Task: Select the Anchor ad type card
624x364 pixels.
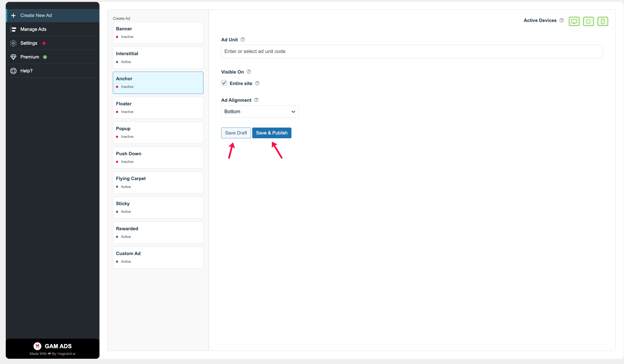Action: (158, 83)
